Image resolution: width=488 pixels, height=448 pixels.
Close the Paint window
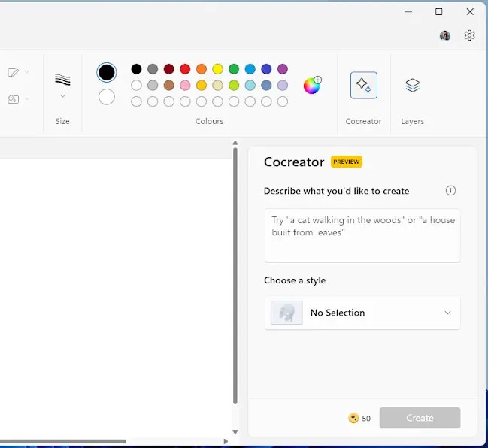470,12
